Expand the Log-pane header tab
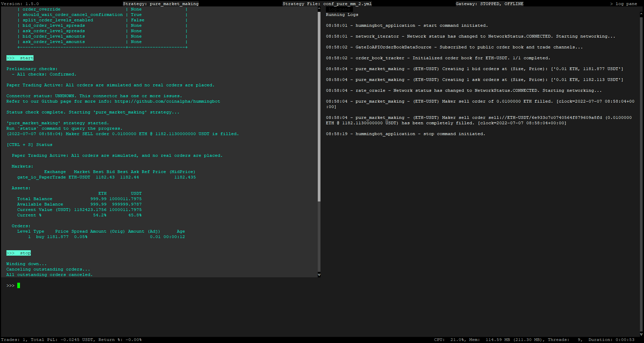The width and height of the screenshot is (644, 343). (x=339, y=9)
